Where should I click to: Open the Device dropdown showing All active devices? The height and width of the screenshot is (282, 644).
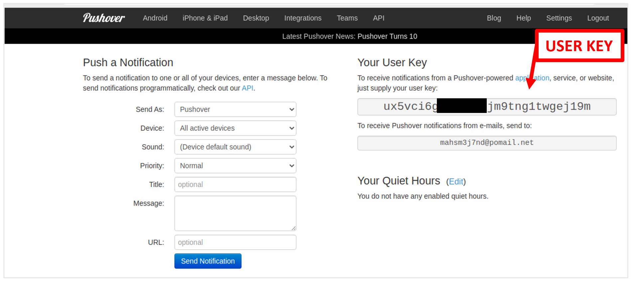pyautogui.click(x=235, y=128)
